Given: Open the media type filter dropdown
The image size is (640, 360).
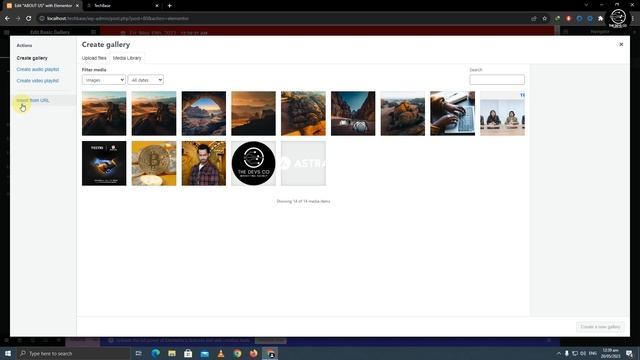Looking at the screenshot, I should tap(104, 80).
